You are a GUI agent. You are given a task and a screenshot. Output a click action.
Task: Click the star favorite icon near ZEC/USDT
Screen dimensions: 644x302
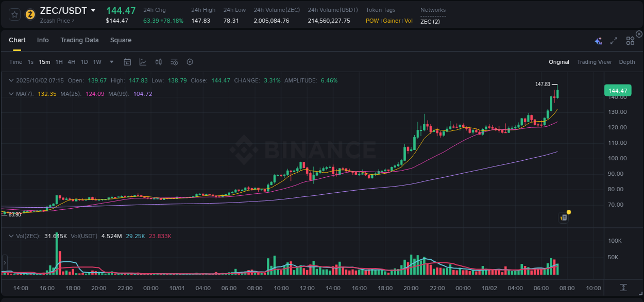coord(14,14)
